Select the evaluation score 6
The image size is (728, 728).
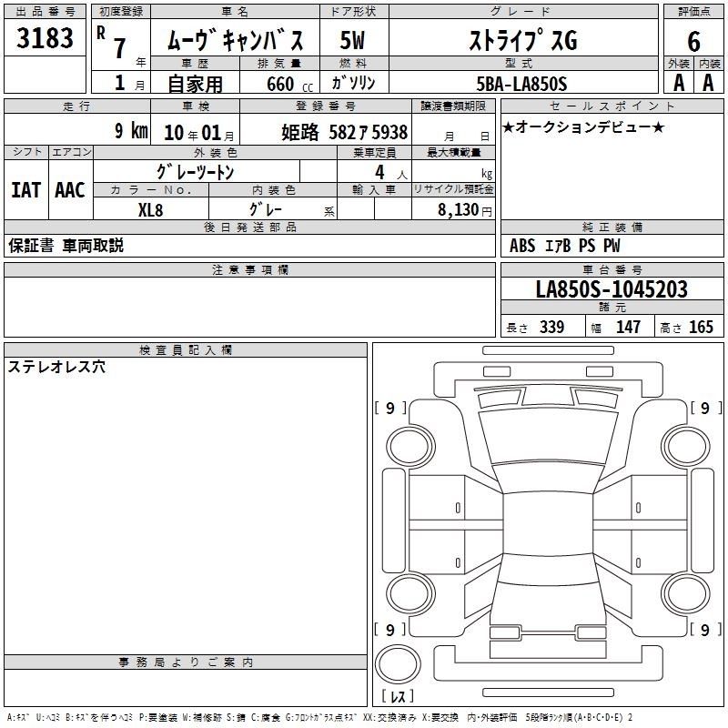[x=693, y=39]
